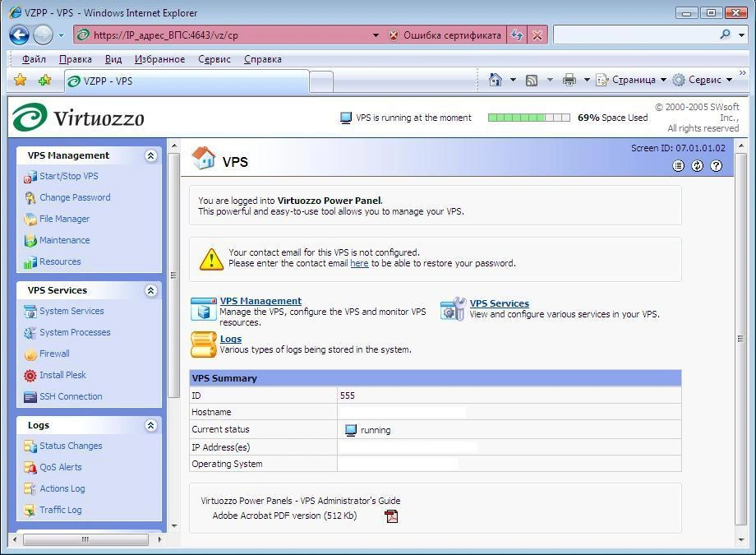Click the search magnifier icon
This screenshot has width=756, height=555.
click(x=725, y=35)
